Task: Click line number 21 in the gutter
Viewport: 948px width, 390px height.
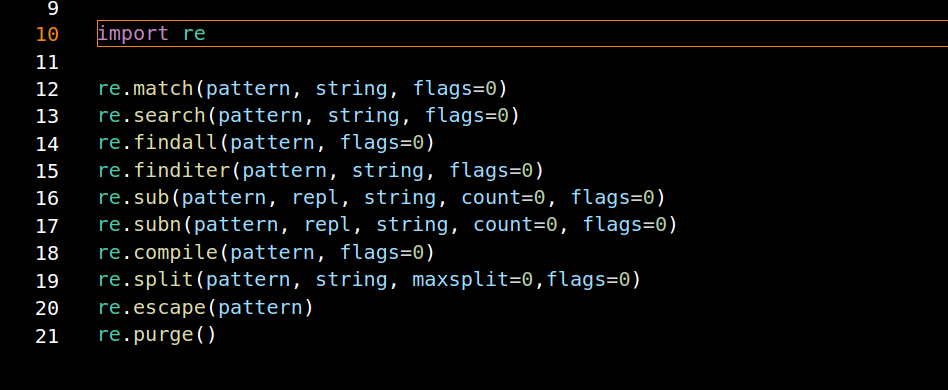Action: 47,336
